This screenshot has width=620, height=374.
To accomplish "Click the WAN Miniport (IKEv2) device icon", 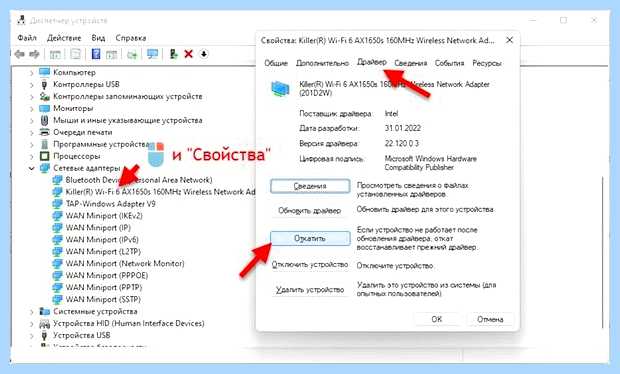I will pyautogui.click(x=57, y=216).
